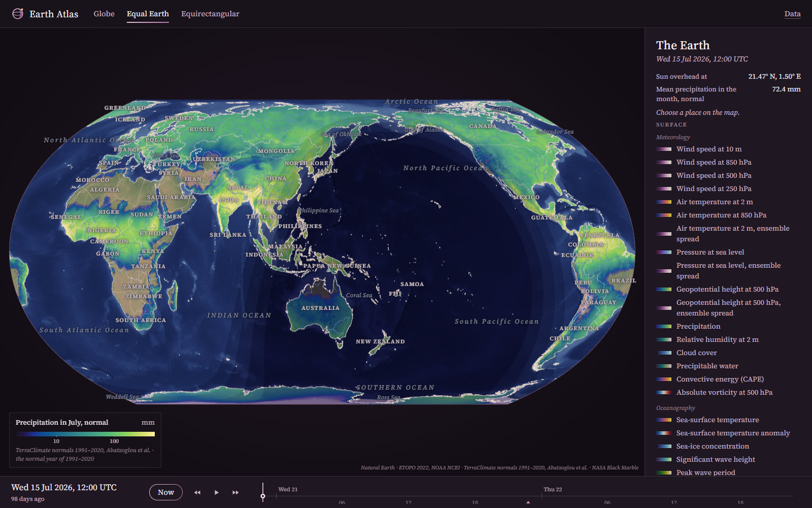812x508 pixels.
Task: Click the Mongolia label on map
Action: click(276, 151)
